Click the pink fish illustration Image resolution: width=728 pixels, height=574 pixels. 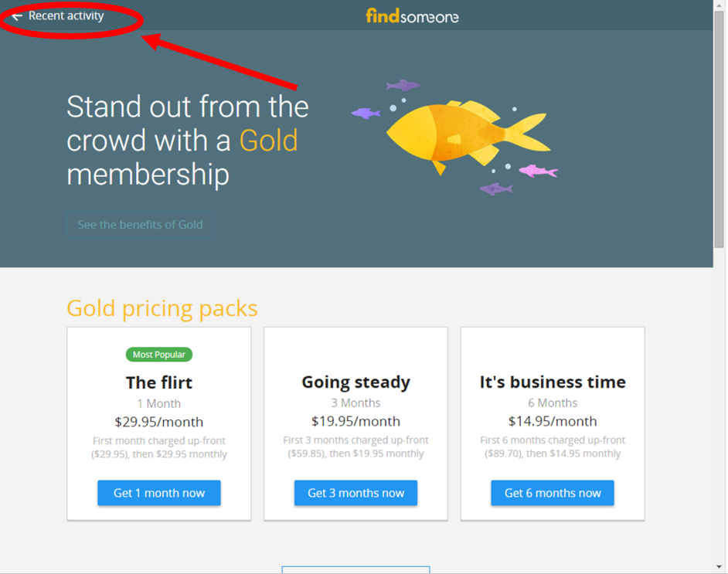click(x=538, y=171)
